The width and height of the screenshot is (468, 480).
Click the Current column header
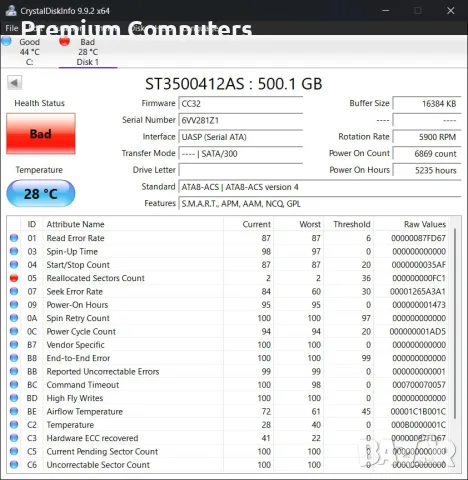click(248, 224)
